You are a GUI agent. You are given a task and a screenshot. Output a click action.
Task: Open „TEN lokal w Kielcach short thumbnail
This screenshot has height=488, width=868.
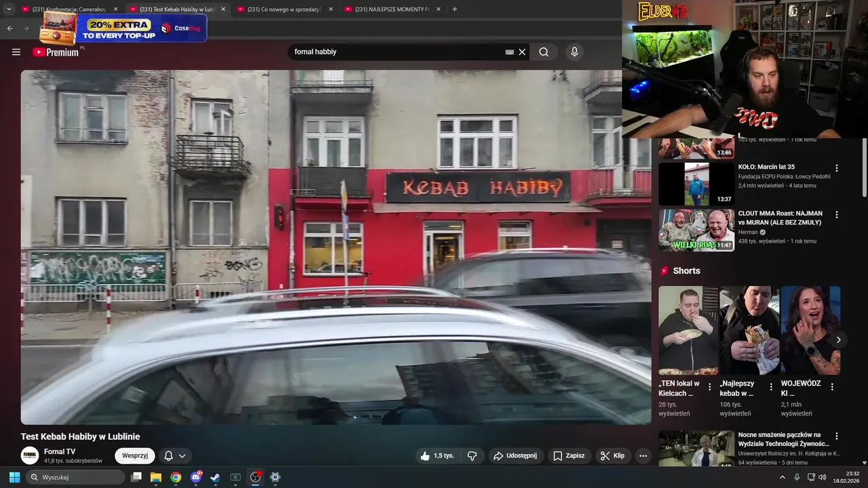pos(688,330)
